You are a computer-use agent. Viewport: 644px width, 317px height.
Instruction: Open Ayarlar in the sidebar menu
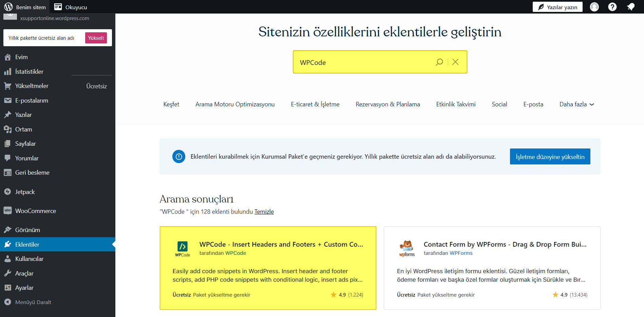[x=24, y=288]
